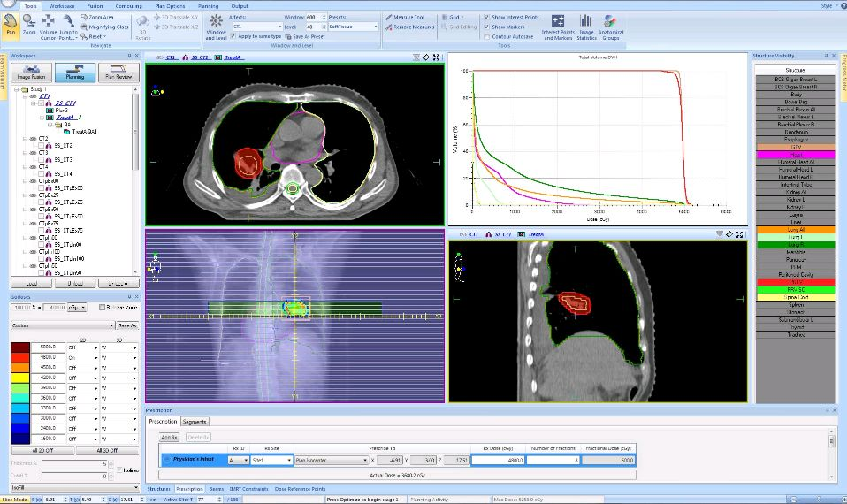This screenshot has width=847, height=504.
Task: Click the Volume Cursor tool
Action: [x=48, y=26]
